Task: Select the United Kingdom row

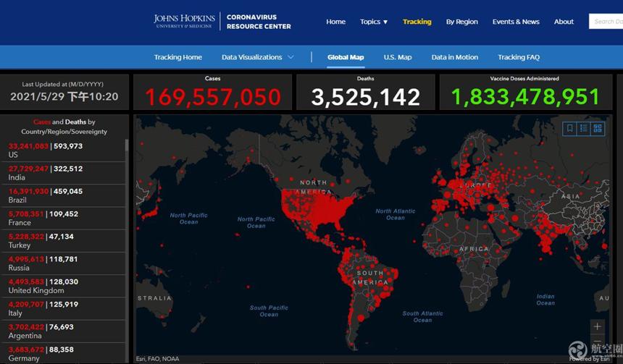Action: 64,286
